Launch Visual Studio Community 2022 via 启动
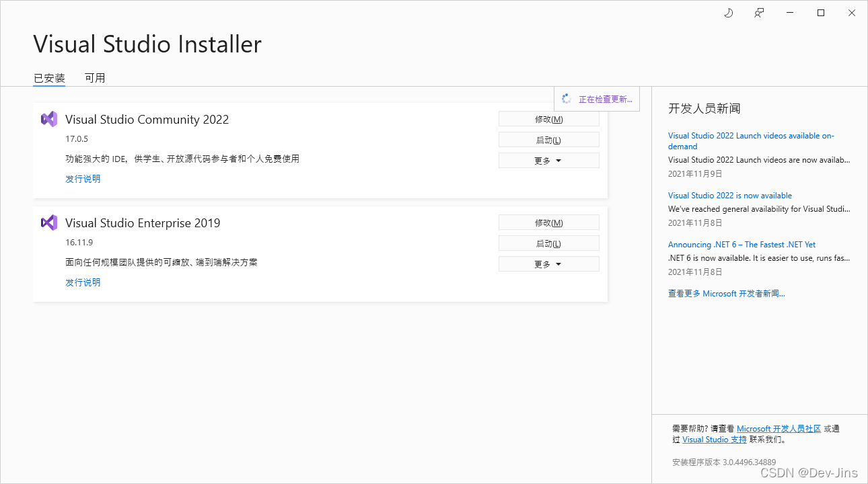Image resolution: width=868 pixels, height=484 pixels. point(548,140)
